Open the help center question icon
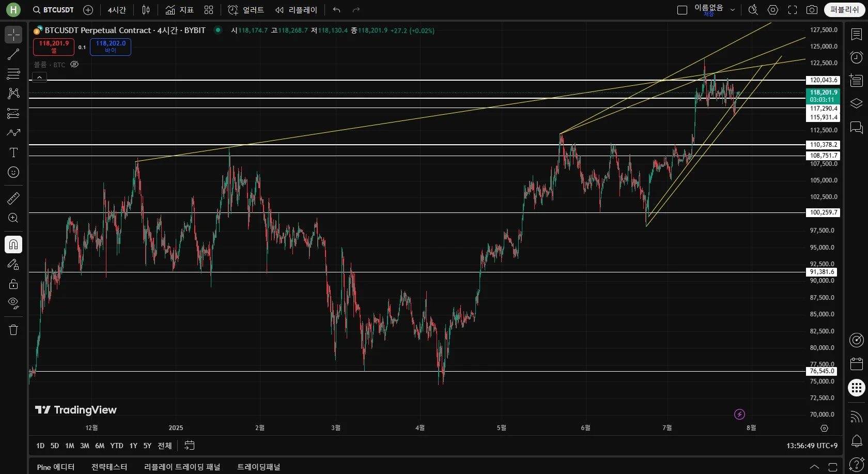 pos(857,464)
